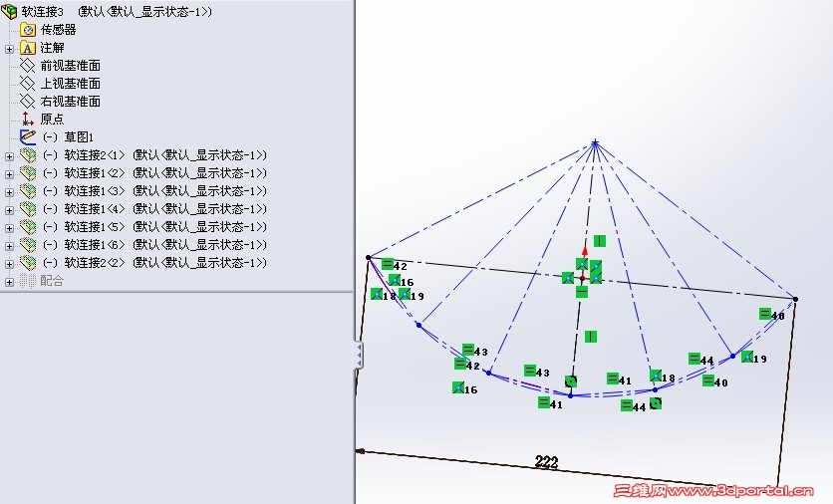Click the 原点 origin icon

pyautogui.click(x=28, y=119)
